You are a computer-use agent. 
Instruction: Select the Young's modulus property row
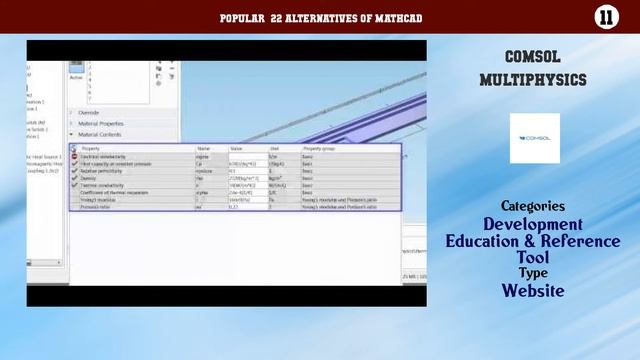[236, 200]
